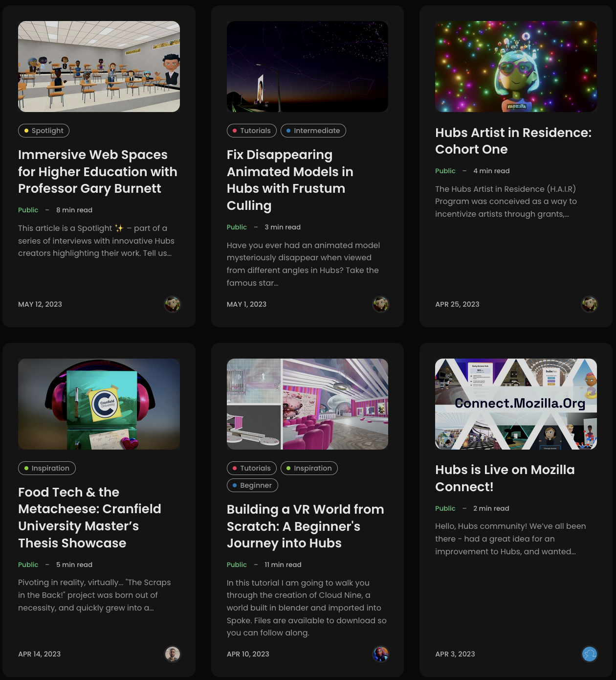616x680 pixels.
Task: Click the APR 3, 2023 date
Action: pos(455,654)
